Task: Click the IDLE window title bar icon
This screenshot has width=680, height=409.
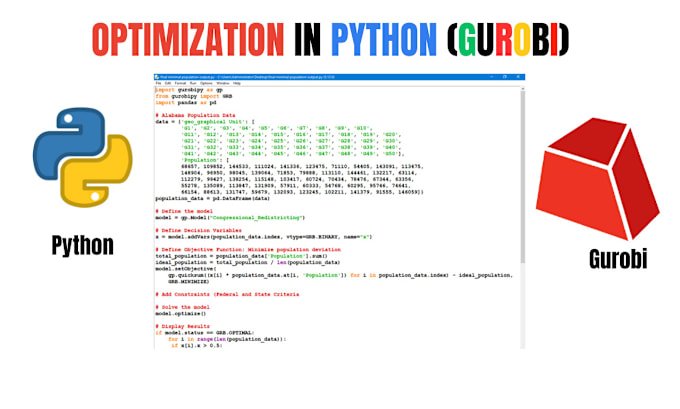Action: coord(157,77)
